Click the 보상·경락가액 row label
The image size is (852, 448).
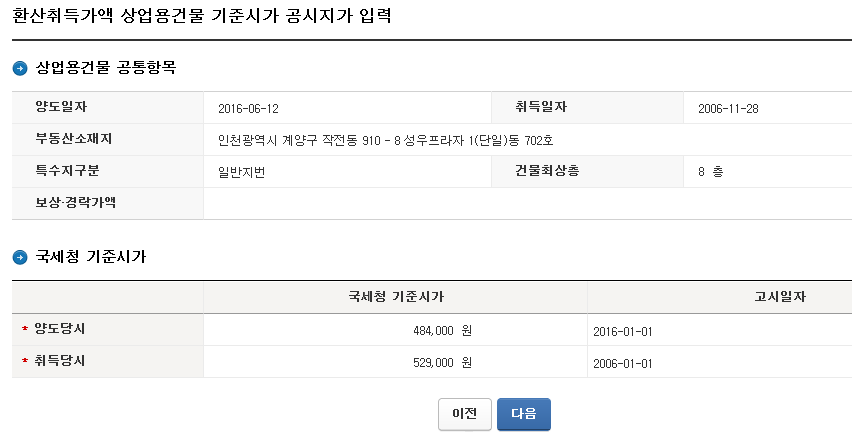point(75,203)
